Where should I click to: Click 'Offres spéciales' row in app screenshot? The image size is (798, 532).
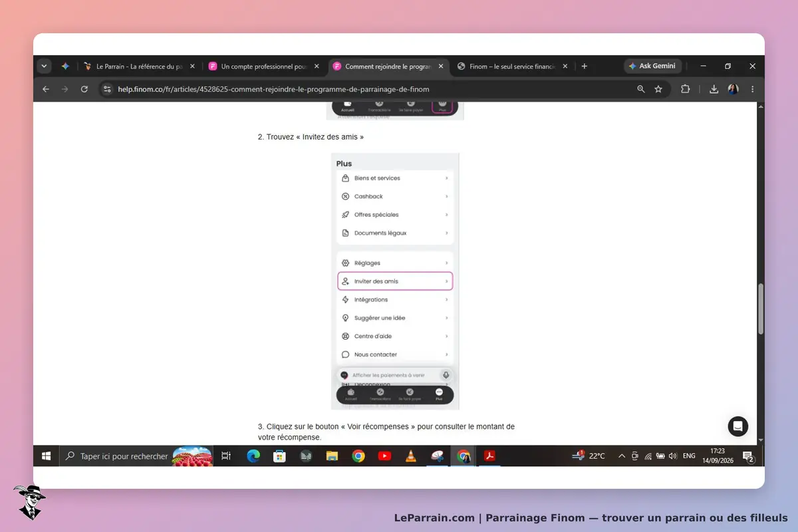[395, 215]
